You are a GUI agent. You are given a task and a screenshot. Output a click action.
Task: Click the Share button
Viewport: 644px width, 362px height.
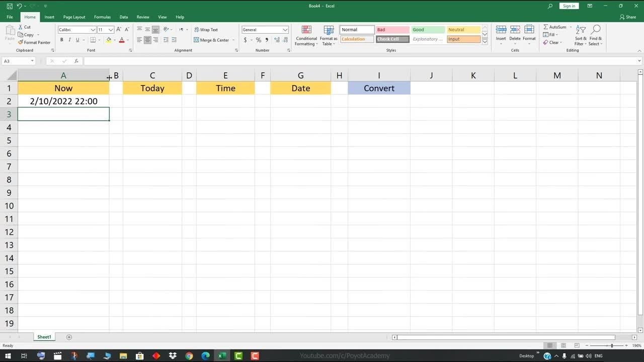[x=628, y=17]
